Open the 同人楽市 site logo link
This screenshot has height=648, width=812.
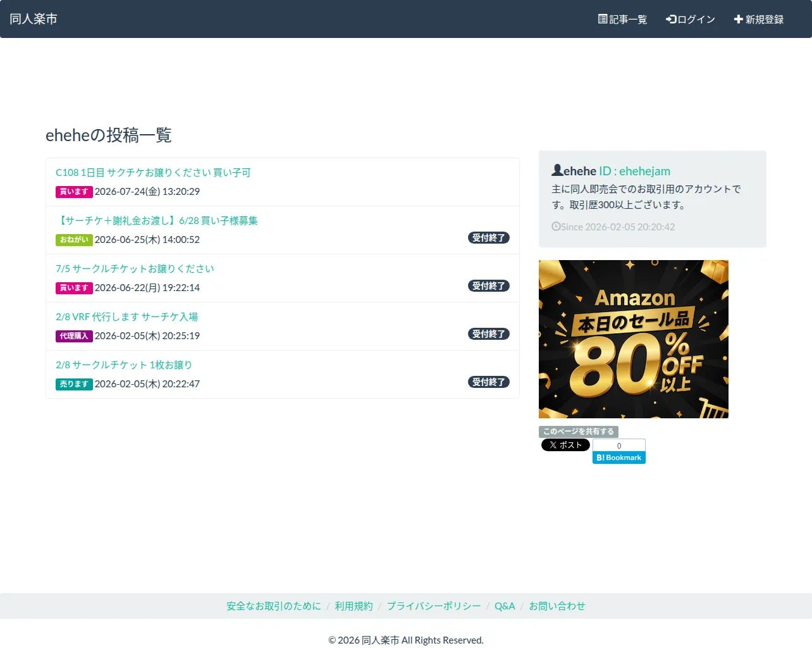[x=34, y=19]
